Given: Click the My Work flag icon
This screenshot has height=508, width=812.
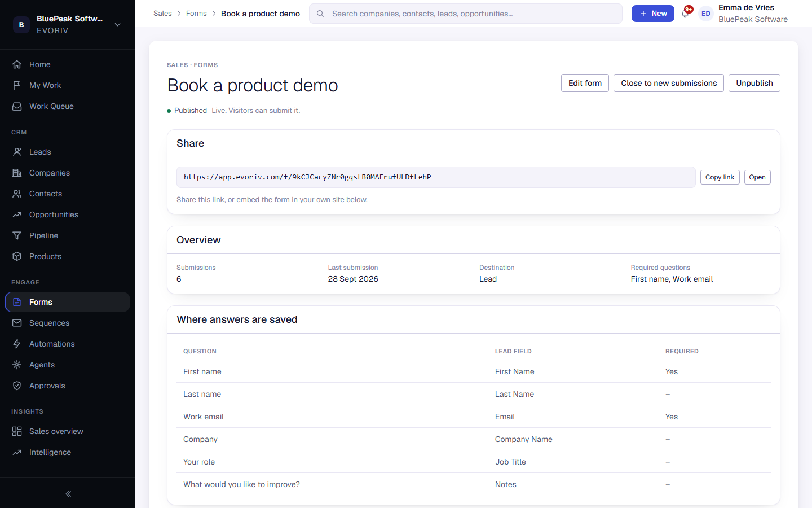Looking at the screenshot, I should click(x=17, y=85).
